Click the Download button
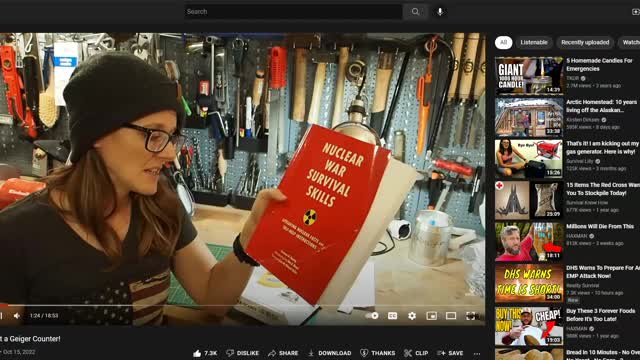This screenshot has height=360, width=640. 329,353
